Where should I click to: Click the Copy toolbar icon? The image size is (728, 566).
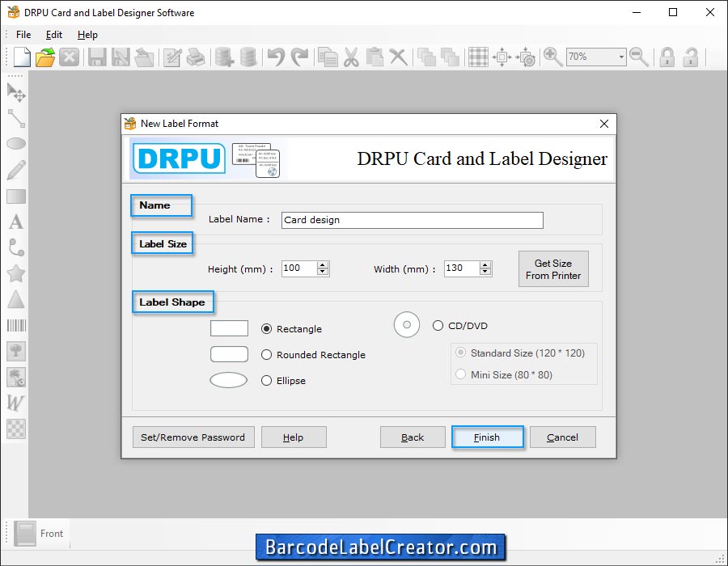coord(328,57)
